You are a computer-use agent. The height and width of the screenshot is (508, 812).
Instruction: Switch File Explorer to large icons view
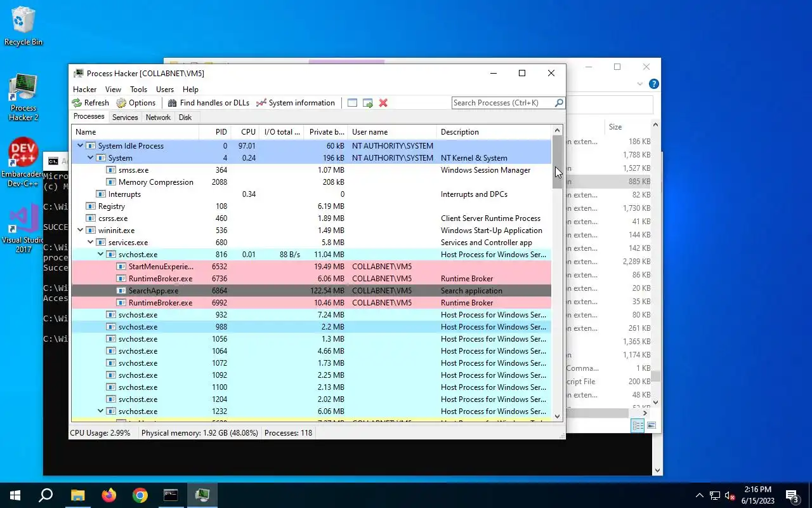click(651, 425)
